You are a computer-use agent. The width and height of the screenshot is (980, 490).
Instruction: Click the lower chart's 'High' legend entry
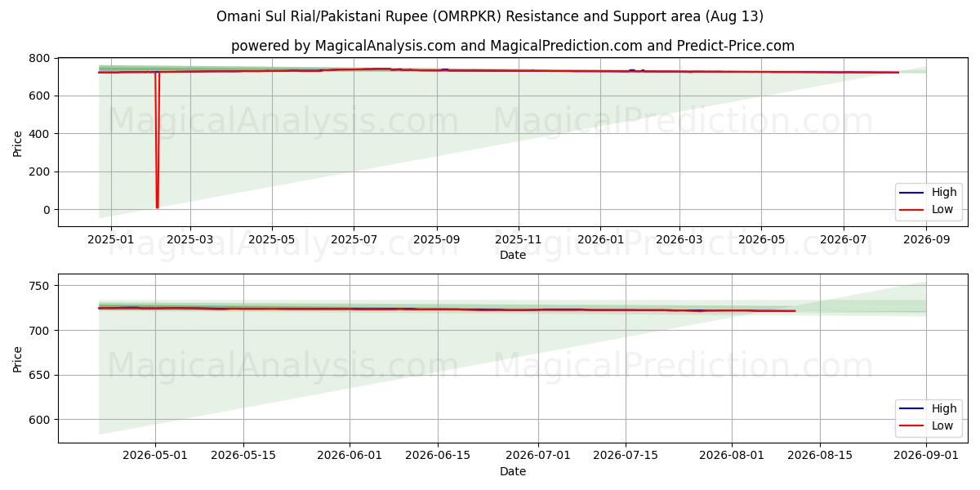[929, 408]
